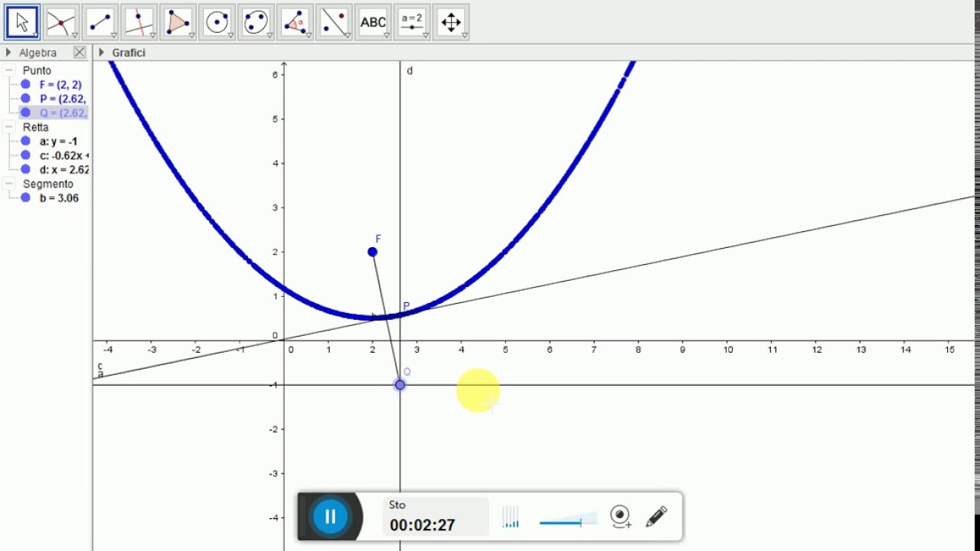980x551 pixels.
Task: Select a: y = -1 in Algebra list
Action: point(58,142)
